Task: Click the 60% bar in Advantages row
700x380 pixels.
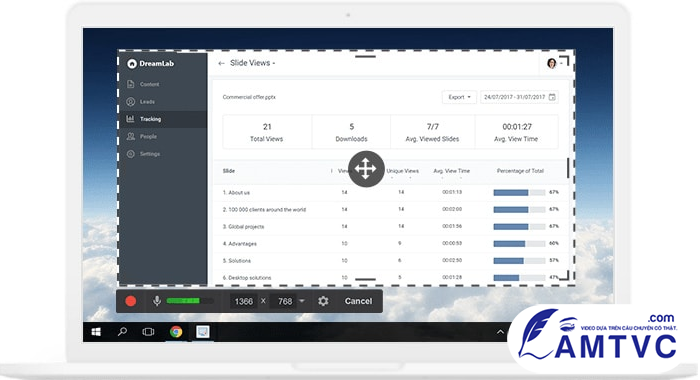Action: (519, 244)
